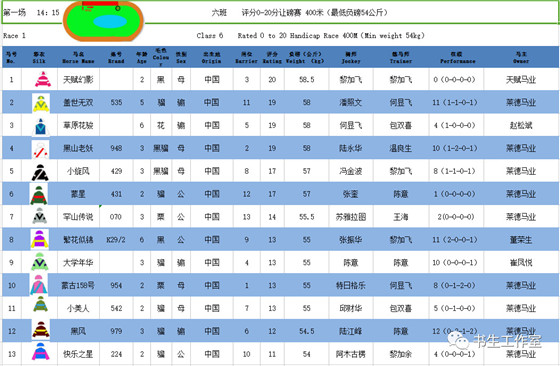Select brand number 535 cell

coord(116,102)
